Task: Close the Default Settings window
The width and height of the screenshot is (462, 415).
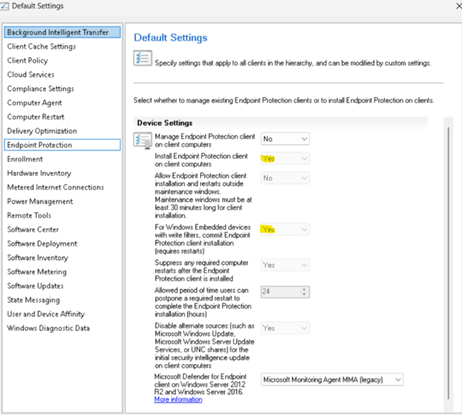Action: coord(459,6)
